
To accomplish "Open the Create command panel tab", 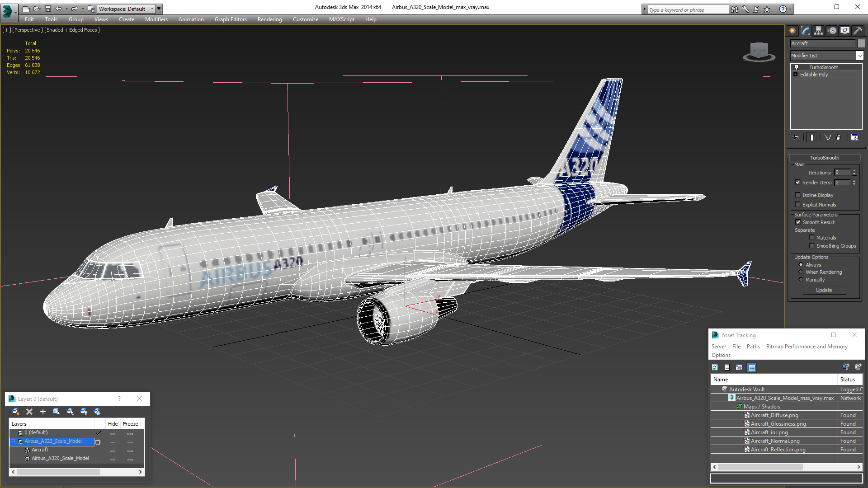I will 792,31.
